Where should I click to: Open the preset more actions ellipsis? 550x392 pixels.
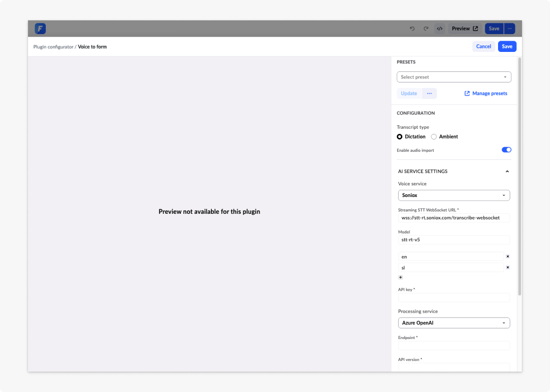coord(429,93)
